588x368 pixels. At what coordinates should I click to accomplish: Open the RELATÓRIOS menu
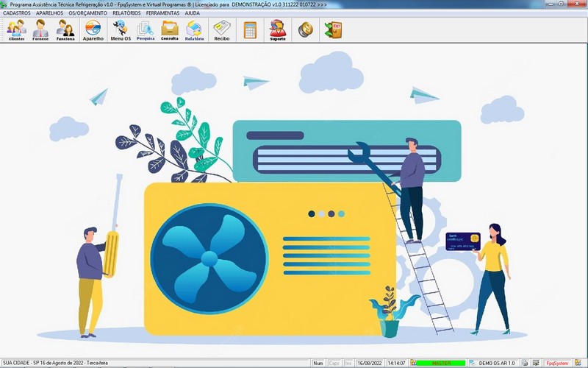(x=126, y=13)
